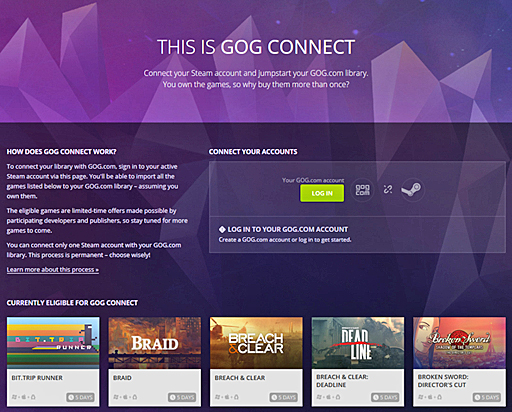Viewport: 512px width, 412px height.
Task: Click the BREACH & CLEAR: DEADLINE title text
Action: pos(342,381)
